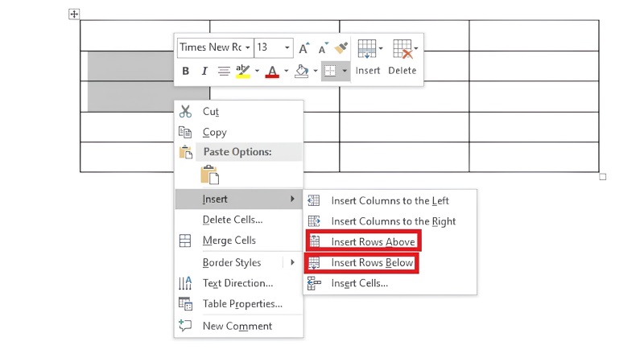Click the top-right table cell
Screen dimensions: 644x362
(x=534, y=35)
